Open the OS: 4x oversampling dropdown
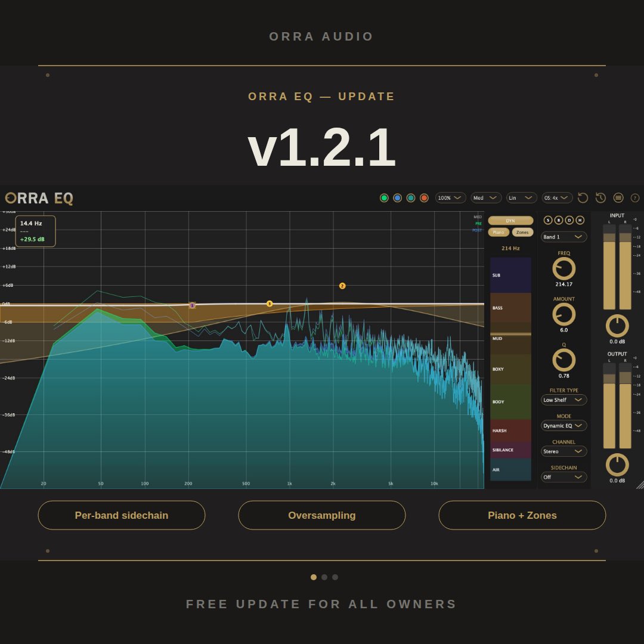Screen dimensions: 644x644 pos(557,198)
